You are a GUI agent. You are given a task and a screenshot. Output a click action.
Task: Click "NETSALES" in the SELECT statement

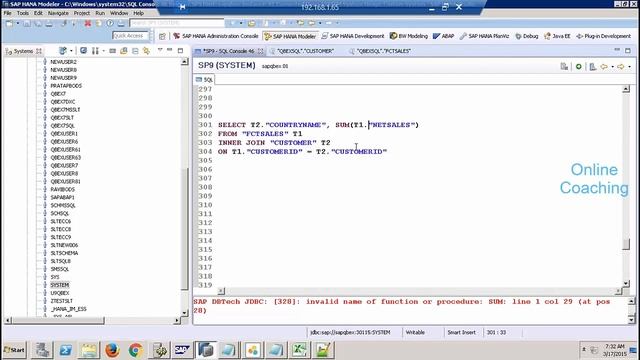(392, 125)
